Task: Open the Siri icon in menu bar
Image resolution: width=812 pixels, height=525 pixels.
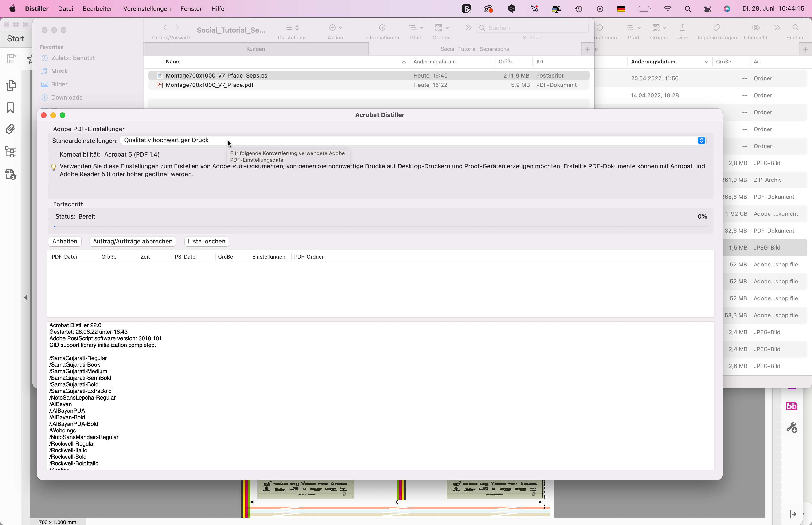Action: [x=727, y=9]
